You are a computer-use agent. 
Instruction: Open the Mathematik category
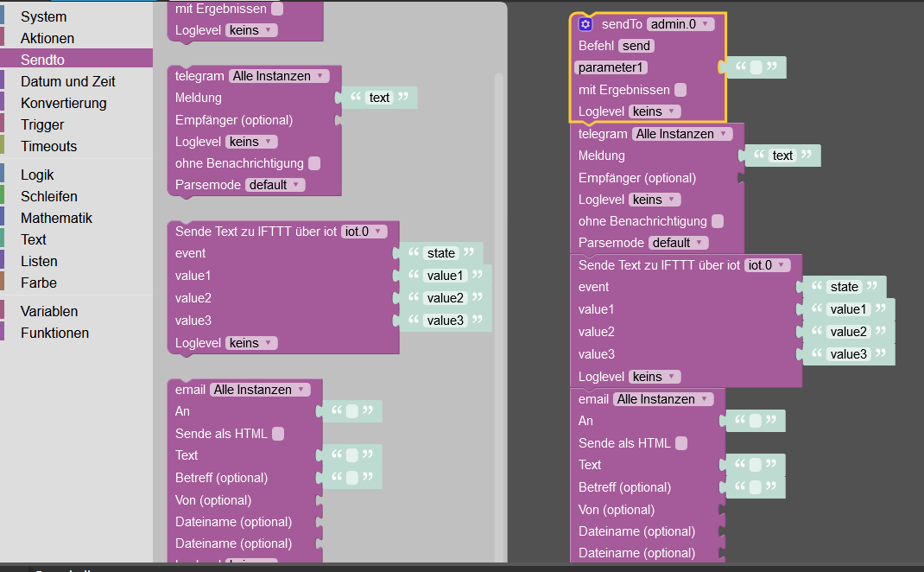point(57,219)
